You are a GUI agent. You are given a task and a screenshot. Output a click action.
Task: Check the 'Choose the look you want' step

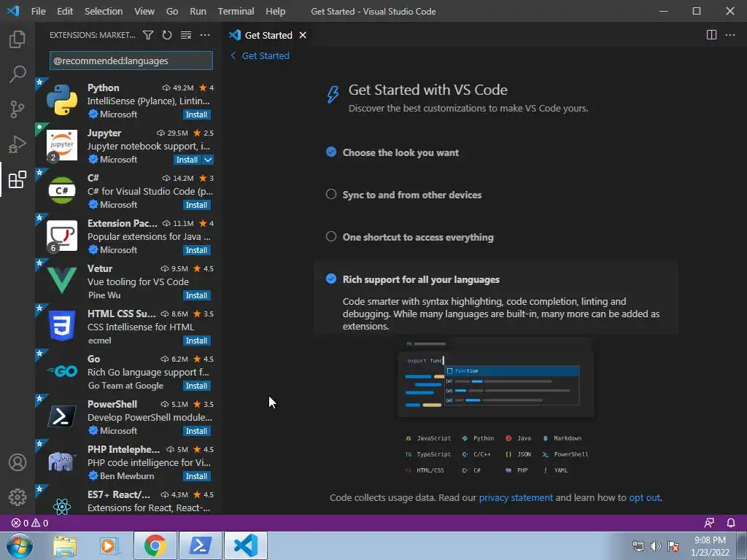point(331,152)
